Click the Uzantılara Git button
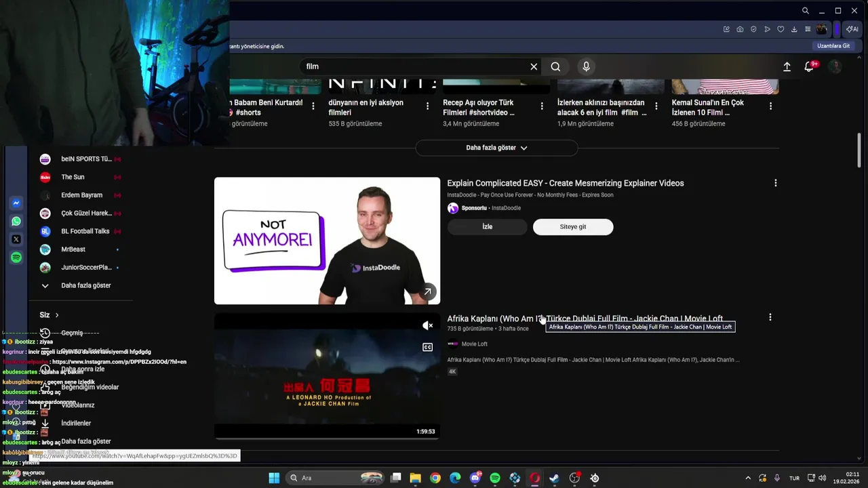The height and width of the screenshot is (488, 868). tap(833, 46)
